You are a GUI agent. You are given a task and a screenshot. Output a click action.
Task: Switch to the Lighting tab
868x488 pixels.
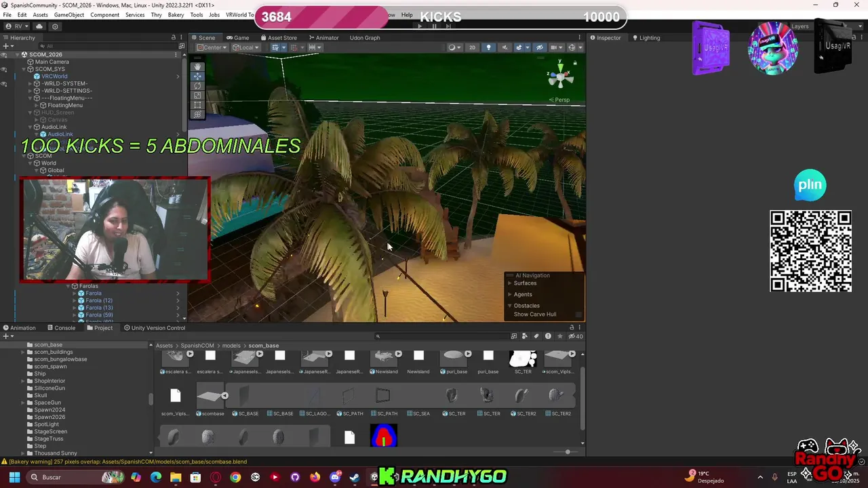click(x=645, y=38)
